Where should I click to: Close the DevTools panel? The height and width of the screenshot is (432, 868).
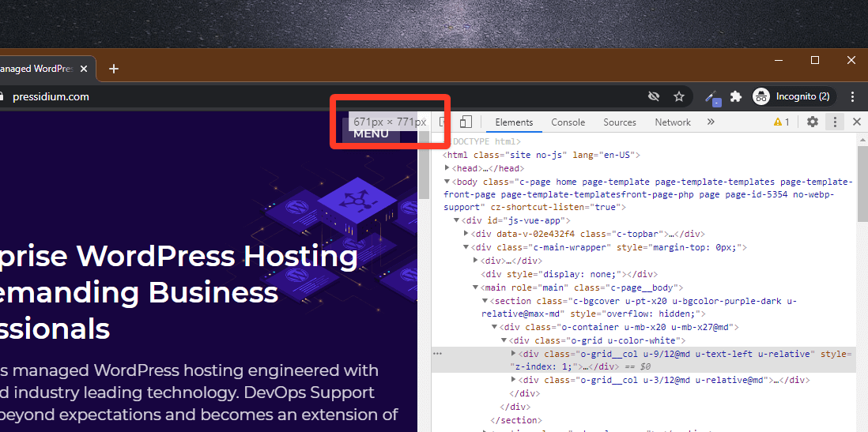pyautogui.click(x=856, y=122)
